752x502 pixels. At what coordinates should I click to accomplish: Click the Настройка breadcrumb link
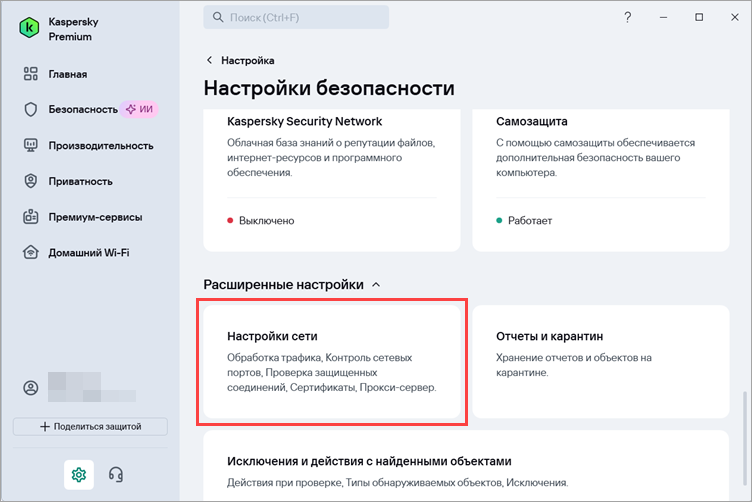tap(247, 60)
